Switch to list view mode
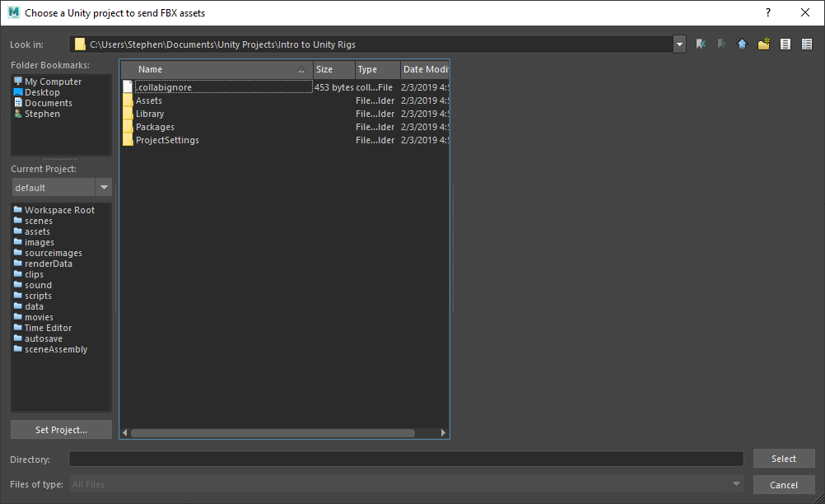 785,44
